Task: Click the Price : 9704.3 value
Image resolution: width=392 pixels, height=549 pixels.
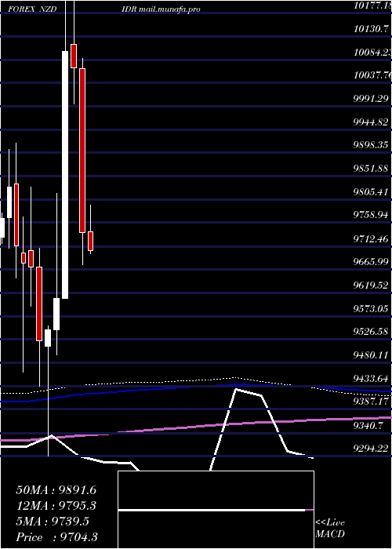Action: [x=56, y=537]
